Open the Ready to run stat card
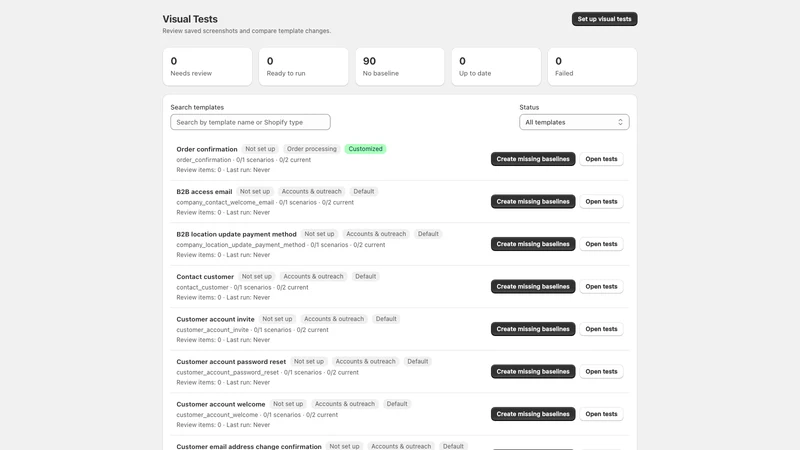The image size is (800, 450). [x=304, y=66]
